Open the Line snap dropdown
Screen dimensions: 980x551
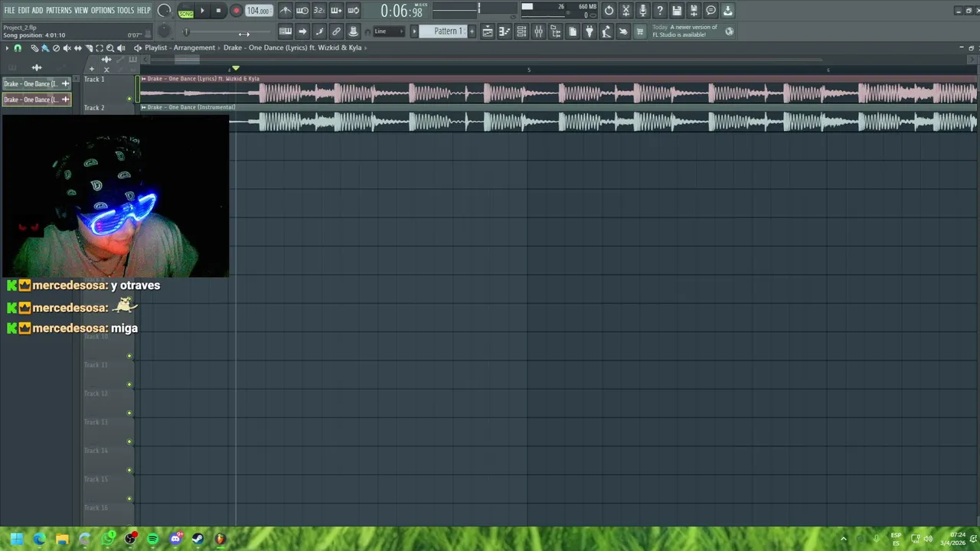[388, 31]
